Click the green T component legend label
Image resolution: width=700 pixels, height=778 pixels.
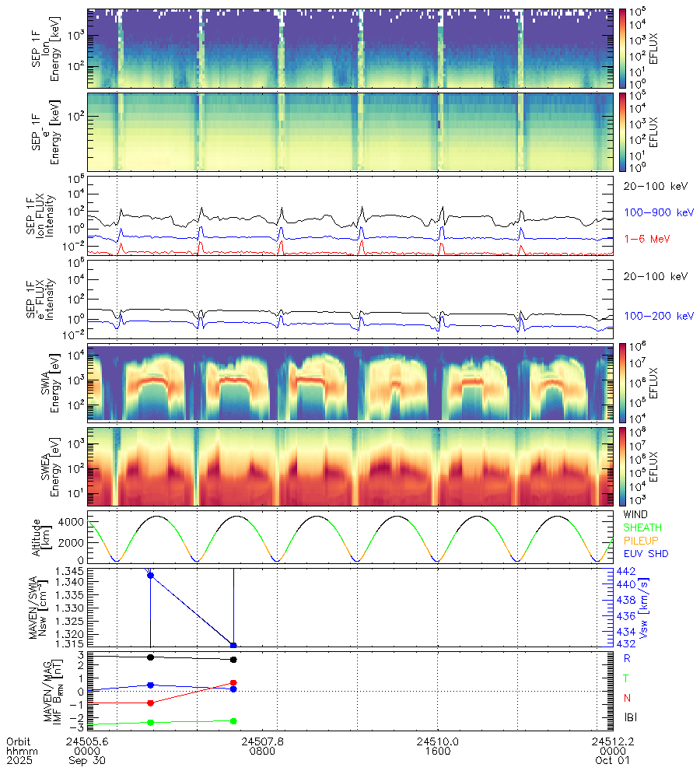tap(627, 678)
